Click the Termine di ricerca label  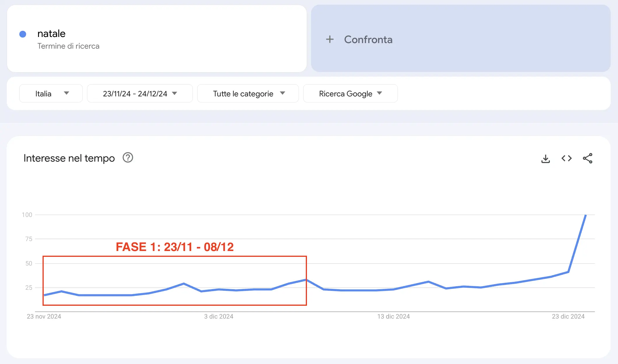tap(68, 46)
